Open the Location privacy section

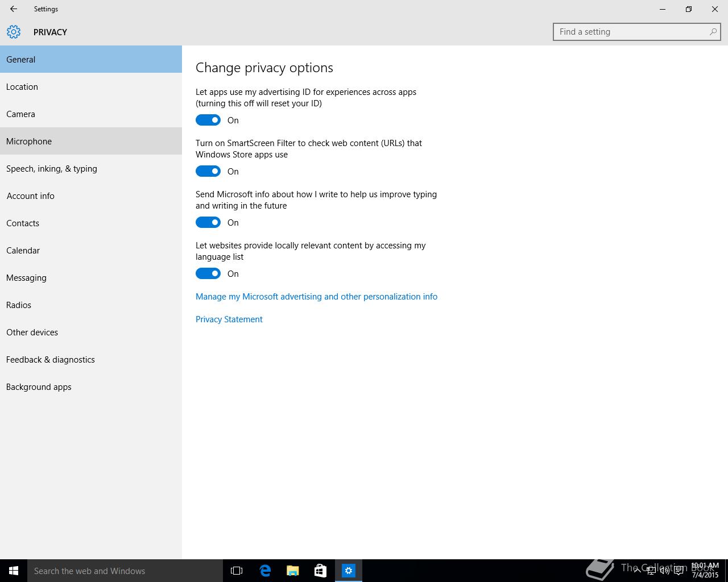91,86
